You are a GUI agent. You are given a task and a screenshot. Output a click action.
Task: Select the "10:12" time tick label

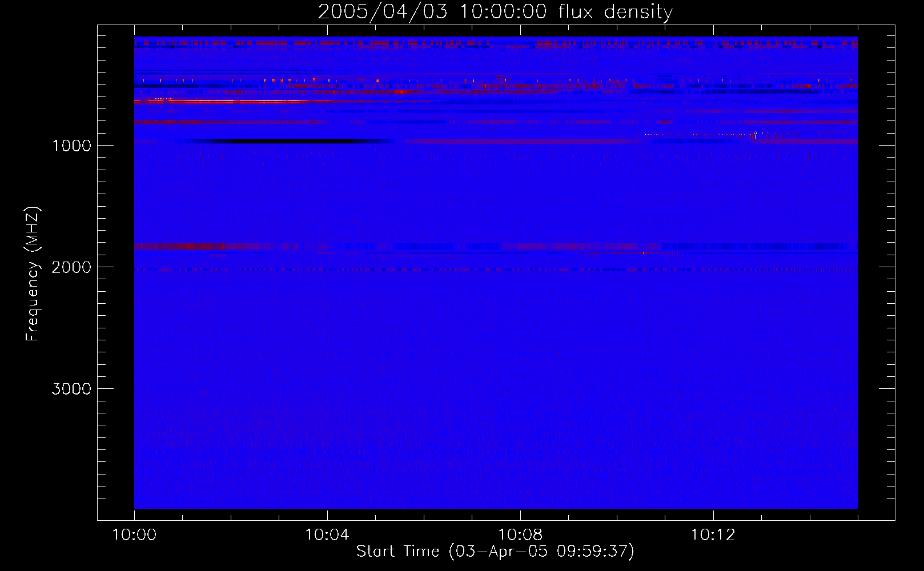[713, 535]
